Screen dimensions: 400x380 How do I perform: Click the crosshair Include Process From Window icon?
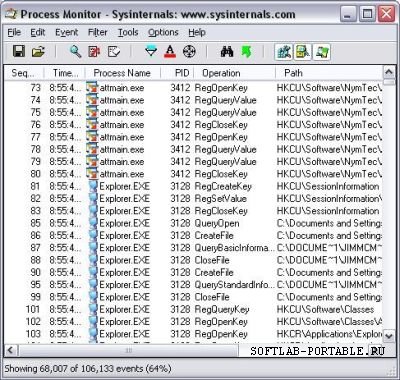(189, 52)
